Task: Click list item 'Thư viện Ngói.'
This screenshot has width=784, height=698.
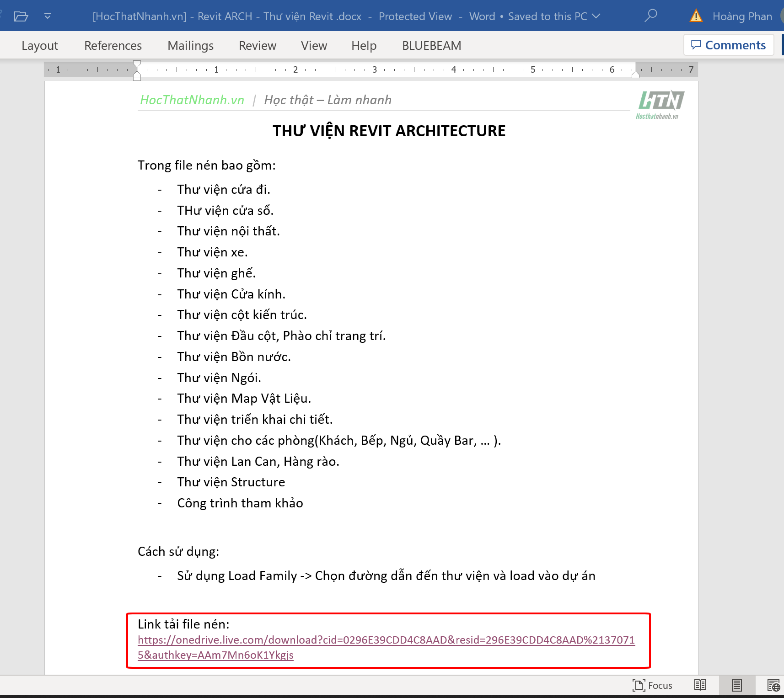Action: [219, 378]
